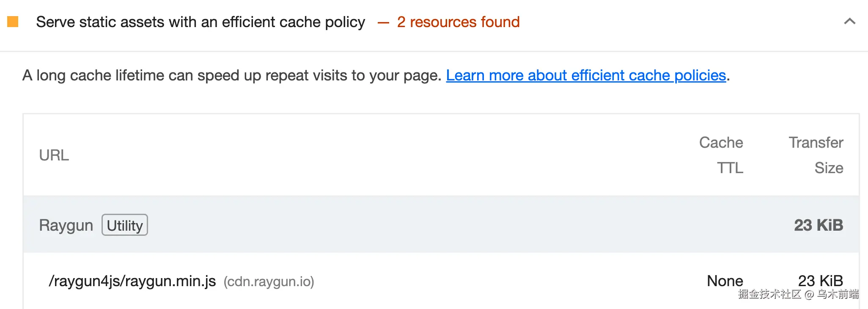Click the (cdn.raygun.io) host label
The image size is (868, 309).
pos(269,281)
